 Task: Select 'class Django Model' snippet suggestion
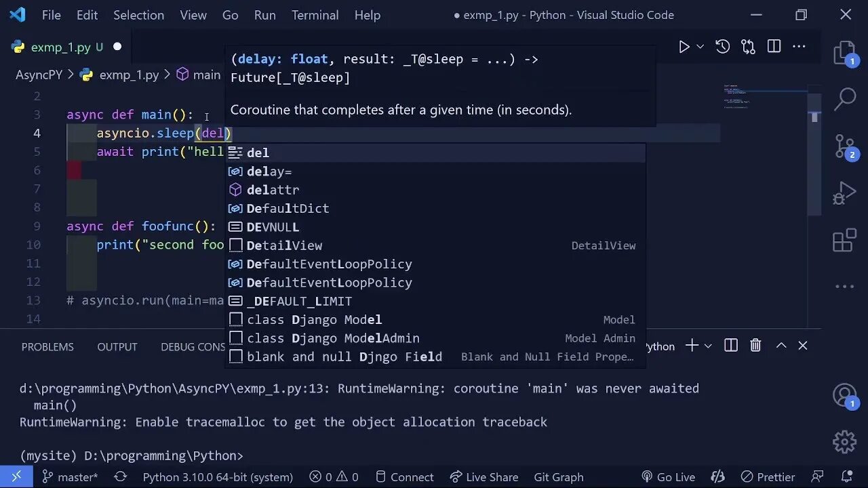pyautogui.click(x=435, y=320)
